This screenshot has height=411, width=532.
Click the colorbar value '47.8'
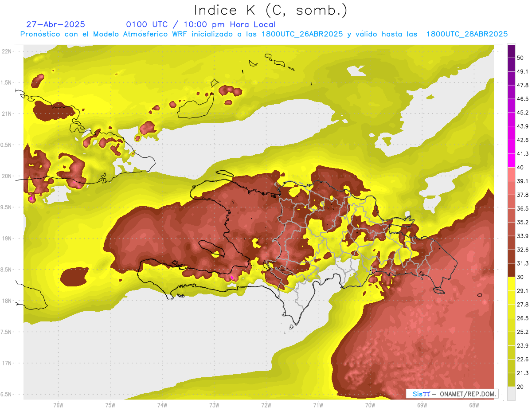[x=522, y=85]
